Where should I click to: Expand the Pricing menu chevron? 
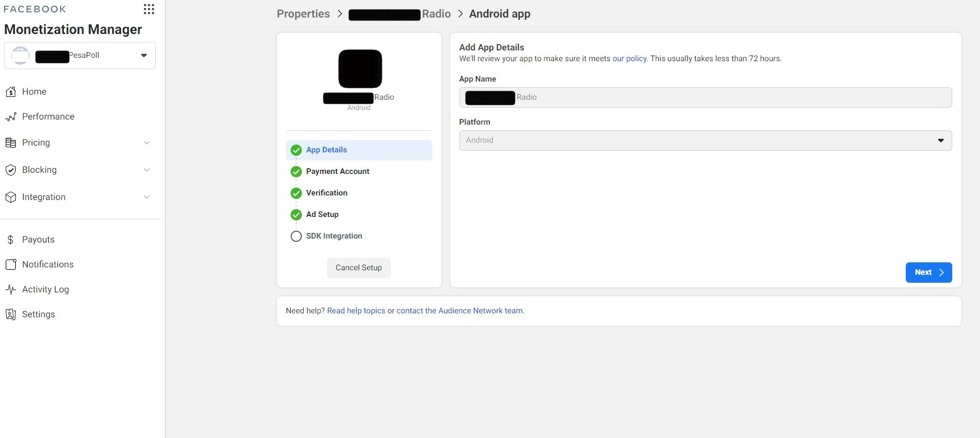tap(147, 143)
